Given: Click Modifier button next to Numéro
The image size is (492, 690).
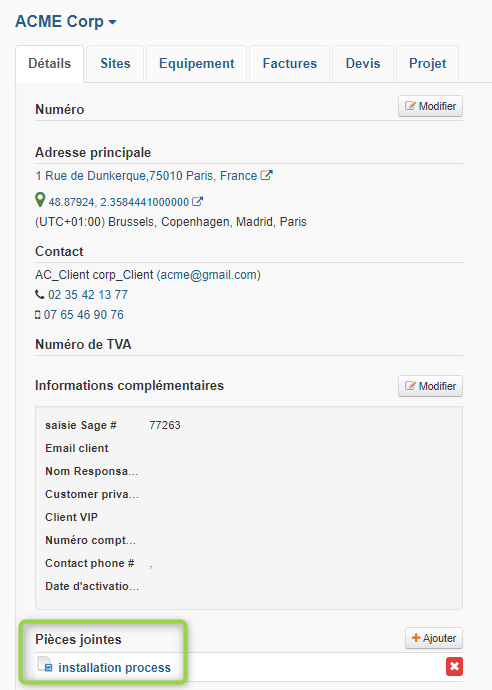Looking at the screenshot, I should pyautogui.click(x=430, y=106).
